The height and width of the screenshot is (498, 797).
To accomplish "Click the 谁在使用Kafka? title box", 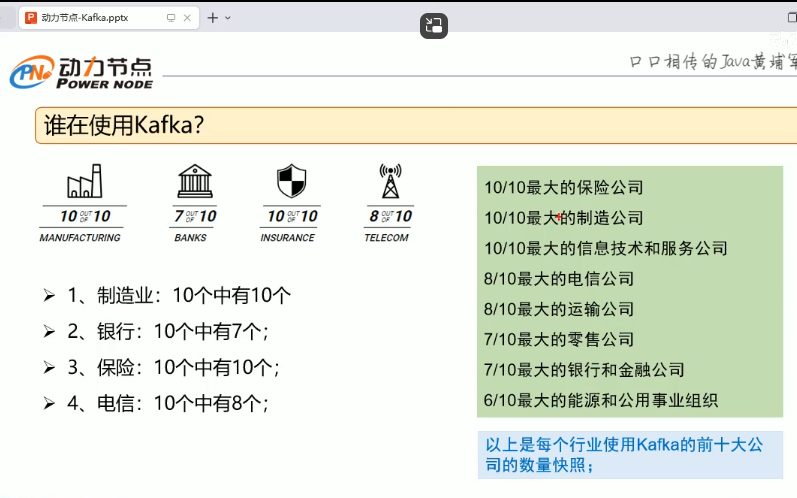I will 416,125.
